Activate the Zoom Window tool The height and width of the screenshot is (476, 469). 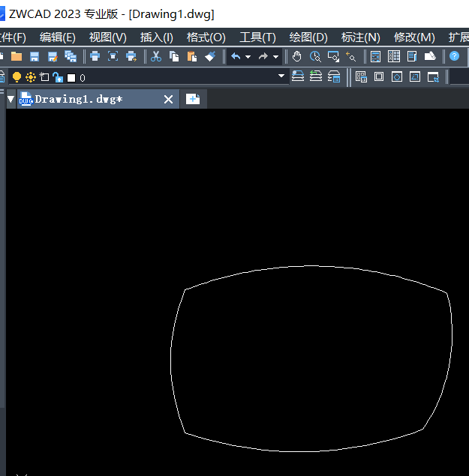pos(333,56)
